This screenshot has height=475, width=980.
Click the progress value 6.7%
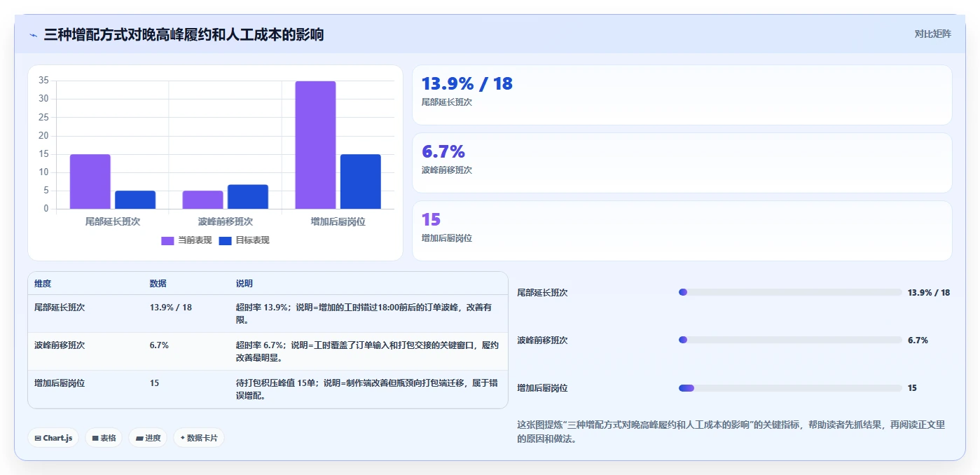point(918,340)
